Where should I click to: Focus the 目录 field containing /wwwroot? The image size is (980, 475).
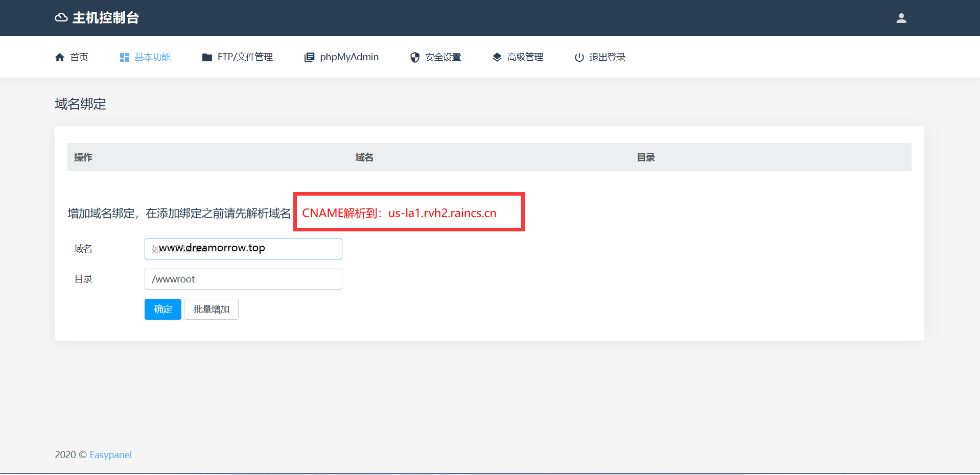(243, 279)
